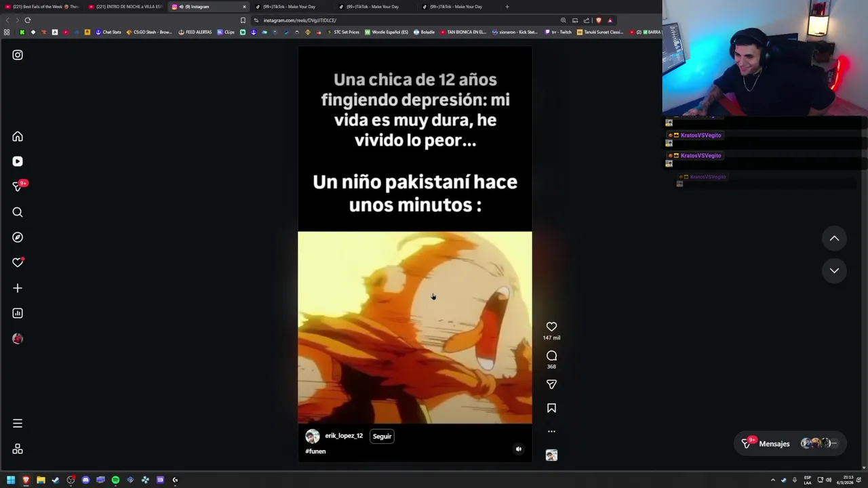Open the TAN BIONICA EN EL... bookmark

pyautogui.click(x=464, y=32)
